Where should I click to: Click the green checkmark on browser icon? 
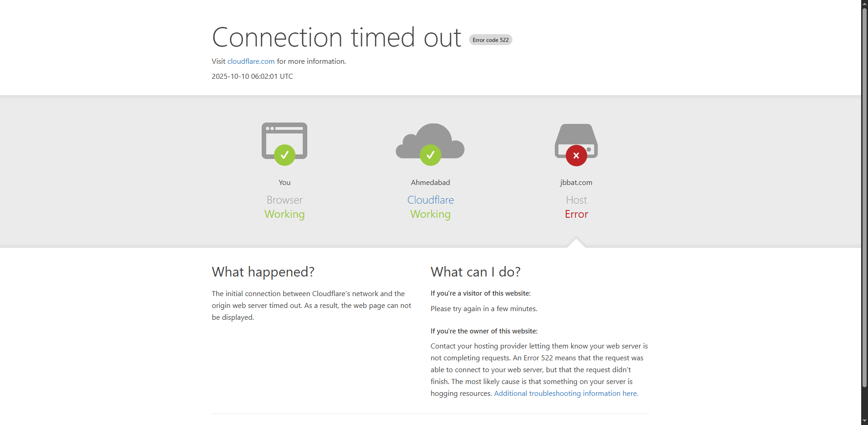284,155
